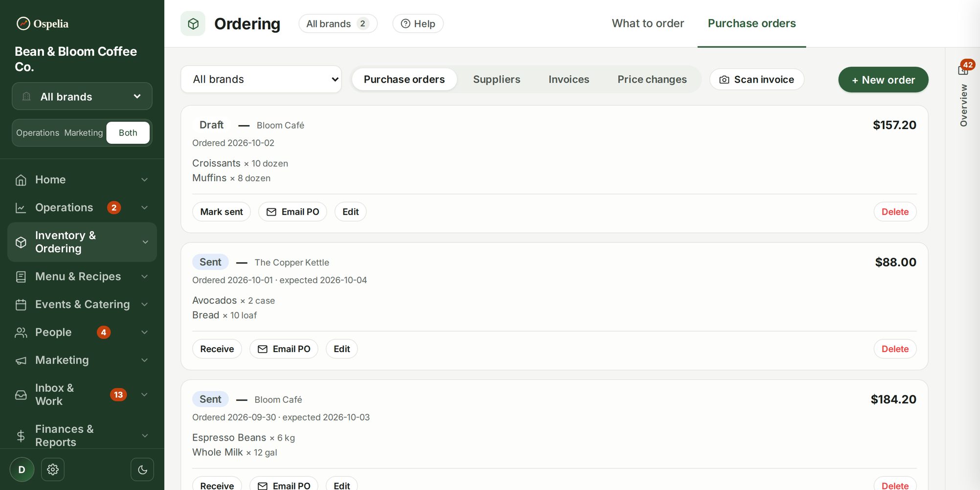Create a New order
This screenshot has height=490, width=980.
point(883,80)
